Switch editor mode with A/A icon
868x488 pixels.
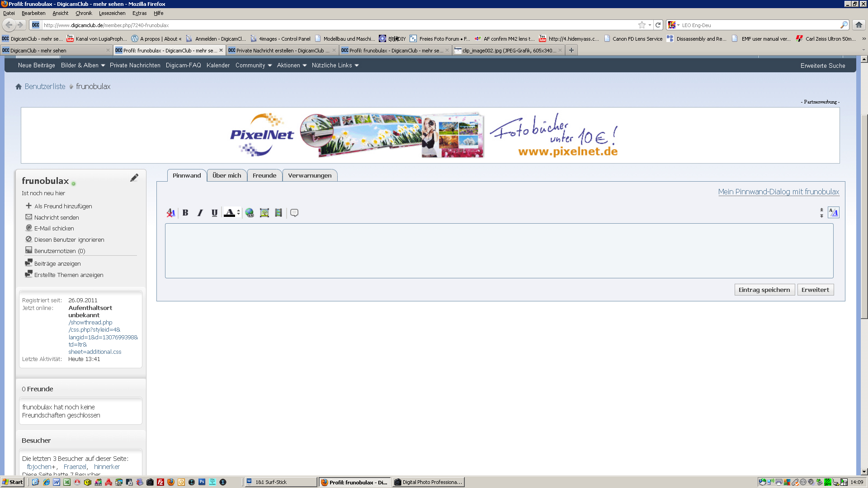click(x=833, y=212)
